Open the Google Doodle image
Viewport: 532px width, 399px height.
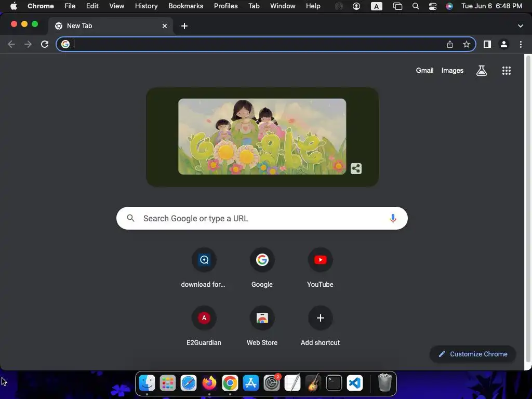[262, 137]
